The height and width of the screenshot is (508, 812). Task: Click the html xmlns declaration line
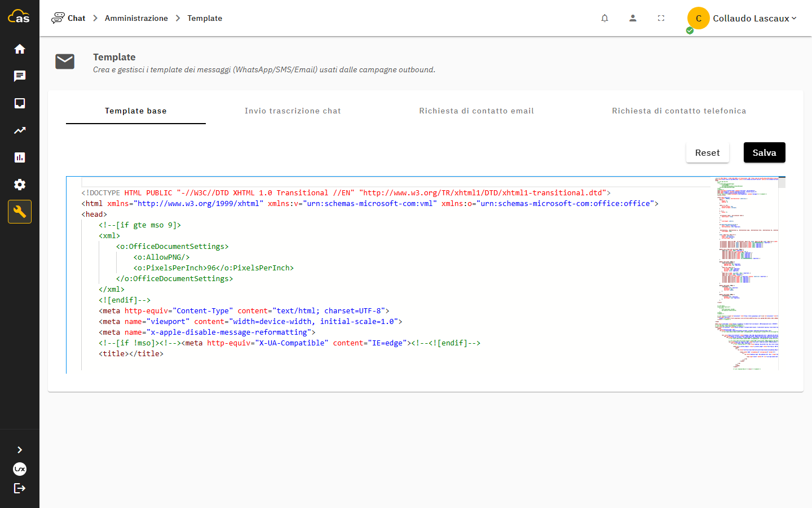(x=370, y=203)
